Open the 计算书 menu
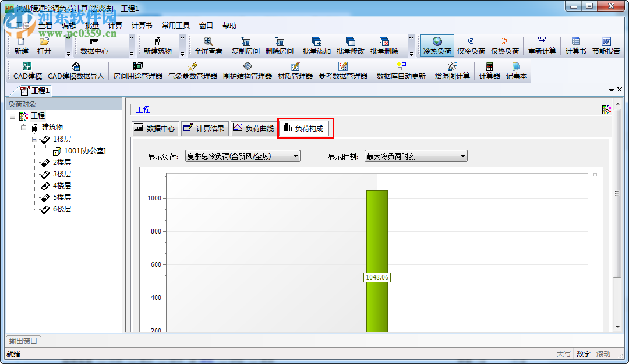629x364 pixels. pos(142,25)
